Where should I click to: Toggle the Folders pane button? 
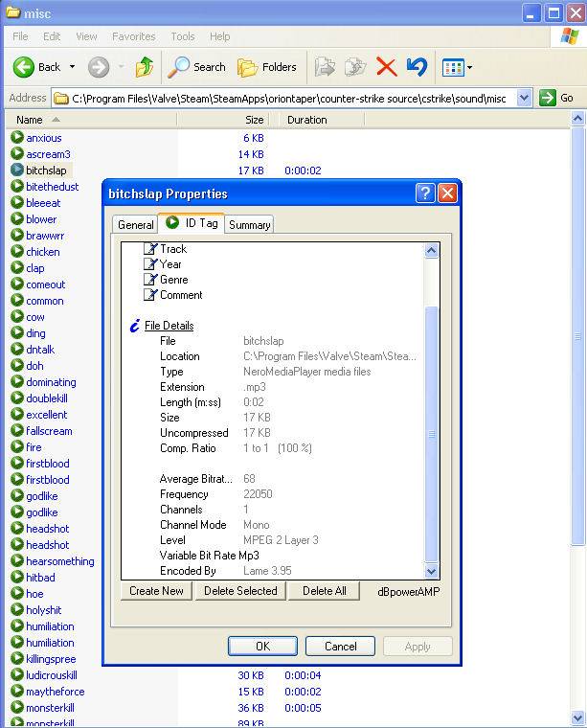click(x=267, y=67)
